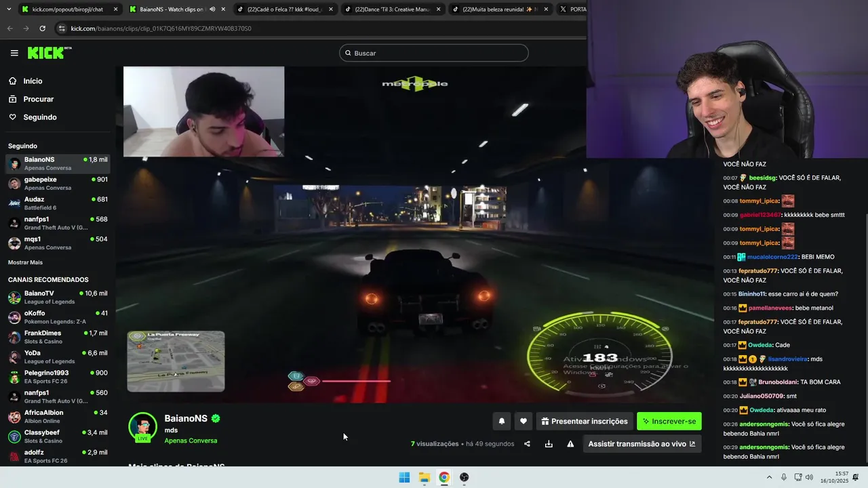Open the Seguindo page in the sidebar
Screen dimensions: 868x488
(x=40, y=117)
